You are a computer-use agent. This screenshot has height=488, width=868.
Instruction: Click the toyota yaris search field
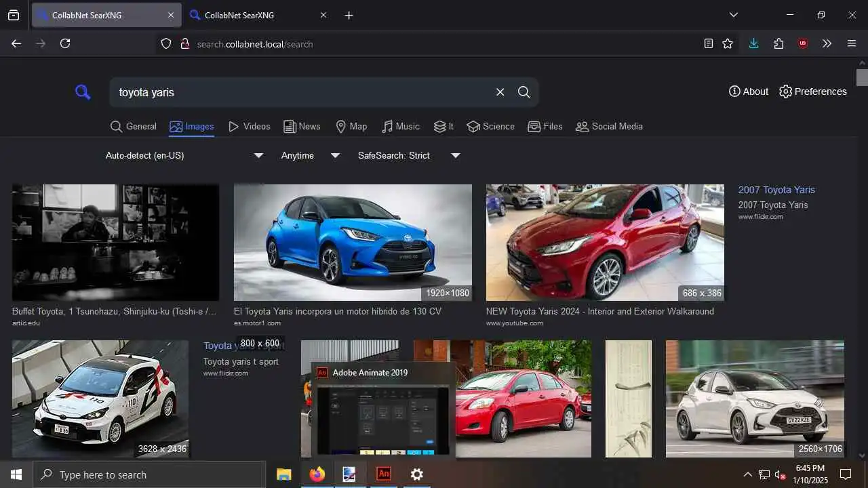[302, 92]
